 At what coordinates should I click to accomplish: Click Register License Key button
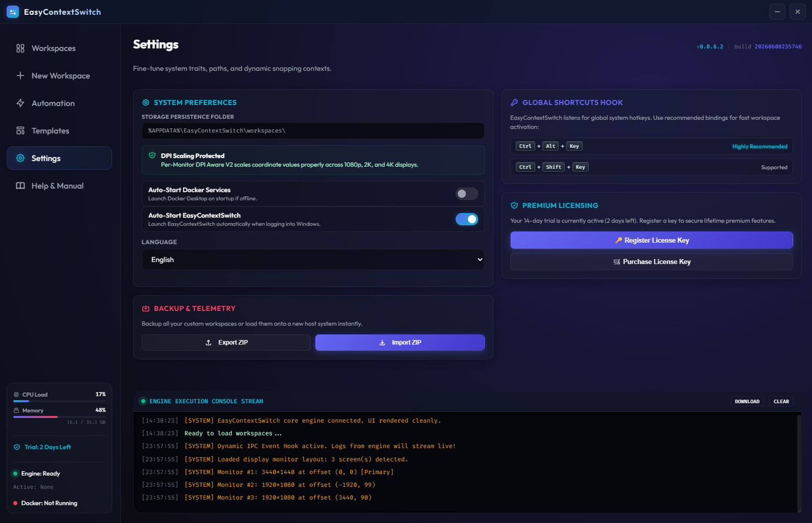pos(651,240)
